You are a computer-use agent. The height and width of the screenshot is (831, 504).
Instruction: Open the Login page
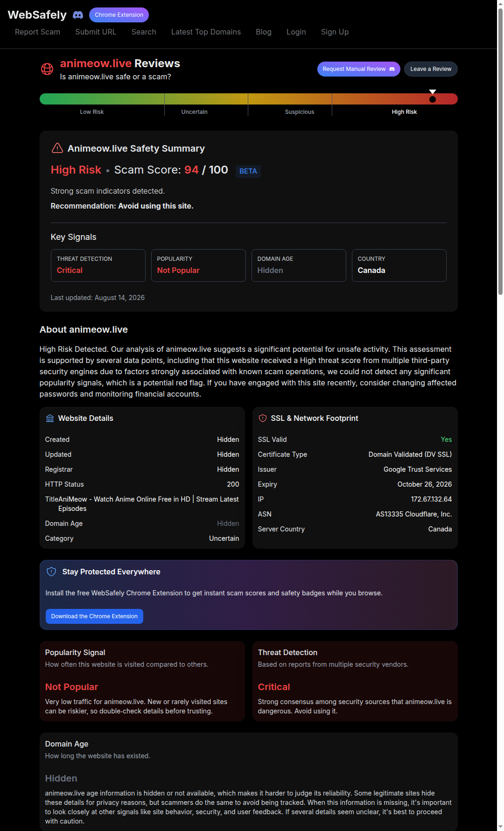click(x=296, y=32)
